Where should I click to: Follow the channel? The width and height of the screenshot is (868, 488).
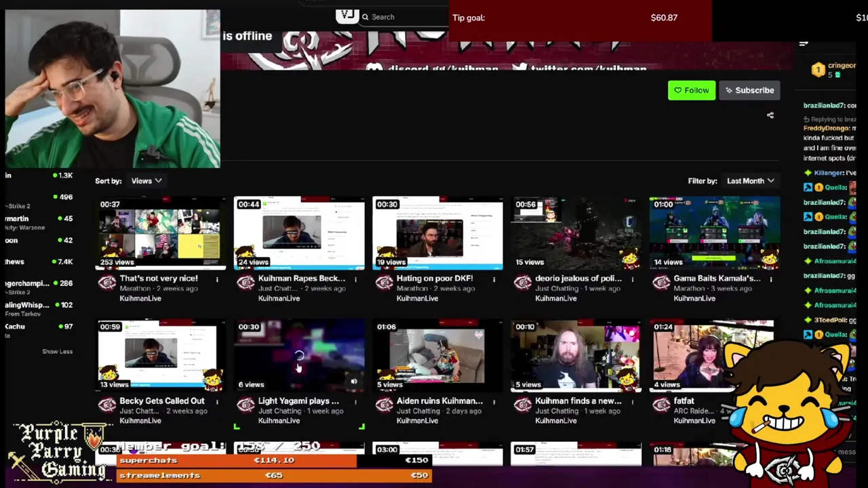[691, 90]
